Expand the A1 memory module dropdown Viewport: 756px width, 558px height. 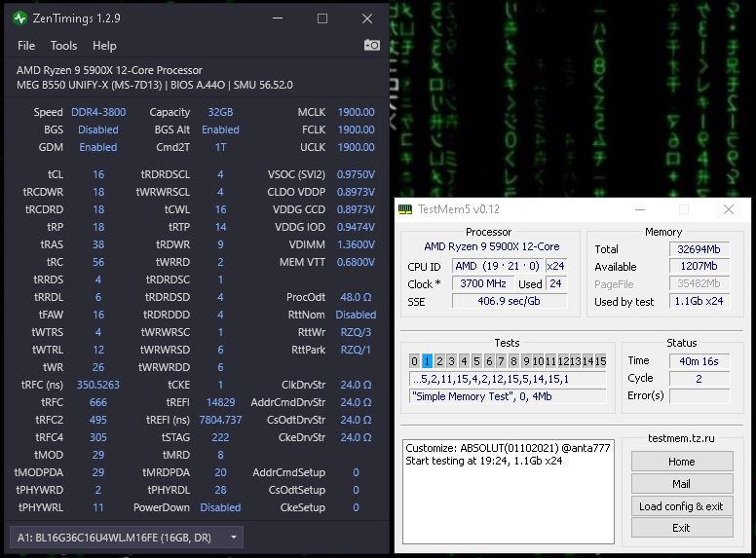point(127,538)
